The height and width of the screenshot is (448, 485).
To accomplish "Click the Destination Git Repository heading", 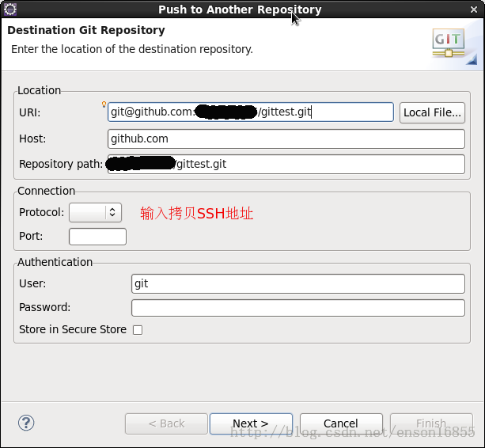I will pyautogui.click(x=86, y=30).
